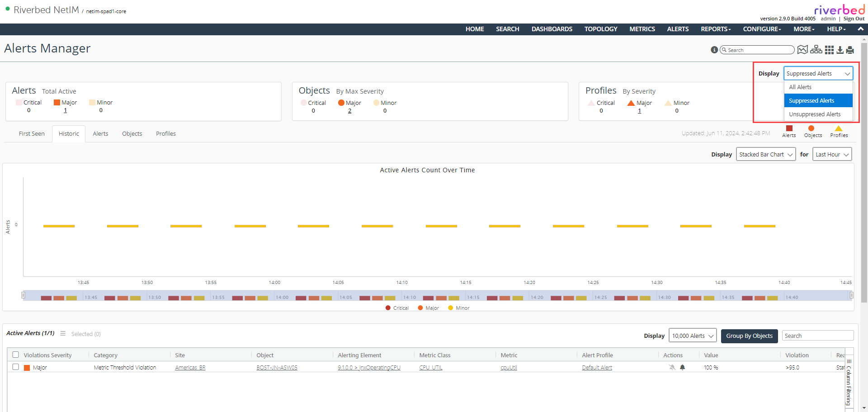The image size is (868, 412).
Task: Expand the Last Hour time dropdown
Action: tap(832, 154)
